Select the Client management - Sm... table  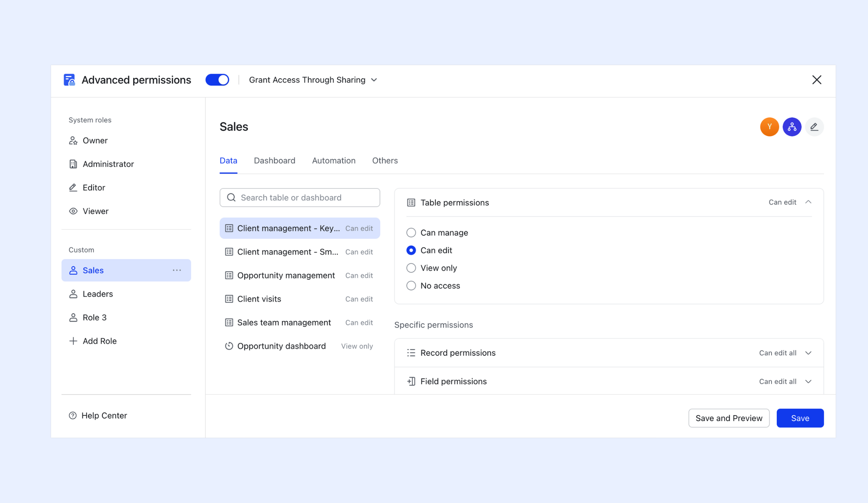tap(300, 252)
